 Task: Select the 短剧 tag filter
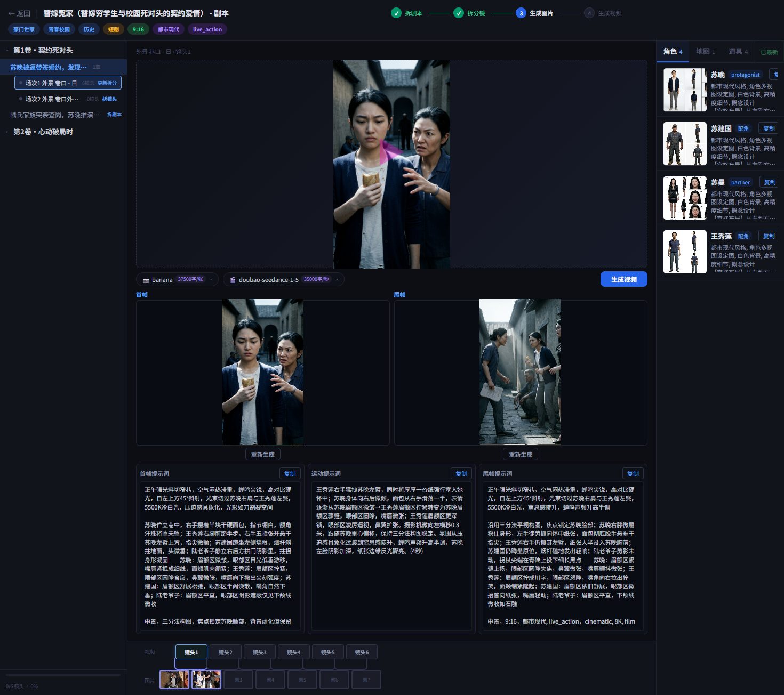point(113,29)
